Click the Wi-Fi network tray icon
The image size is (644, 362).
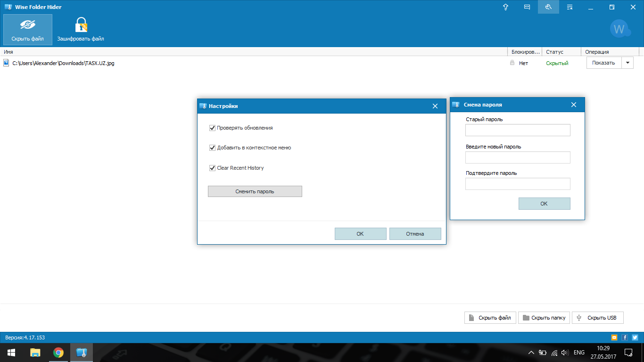[x=554, y=353]
